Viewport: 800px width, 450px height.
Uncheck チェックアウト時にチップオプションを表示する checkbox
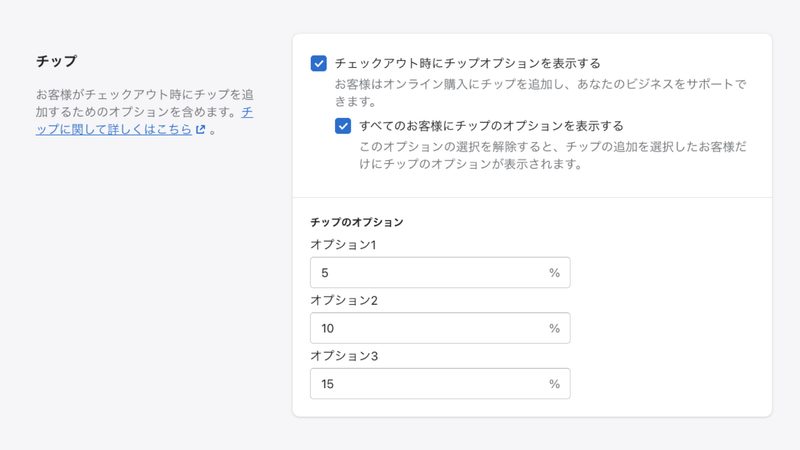pos(318,63)
